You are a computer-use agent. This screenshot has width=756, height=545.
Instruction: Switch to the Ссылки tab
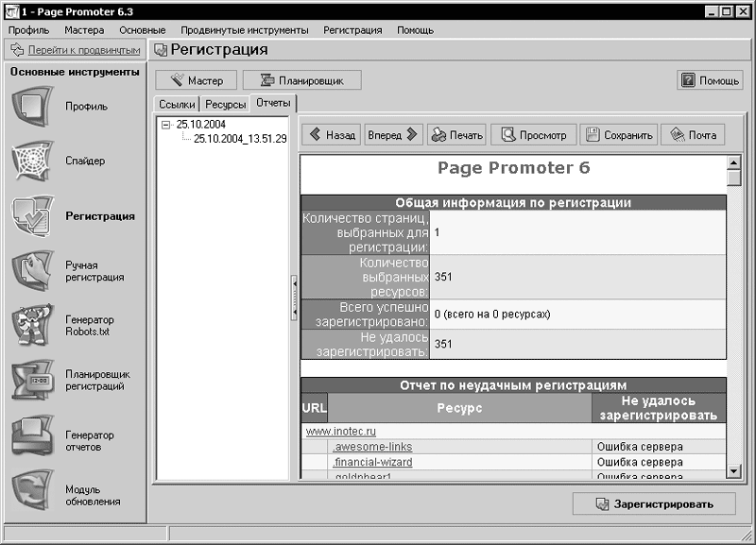click(x=177, y=105)
